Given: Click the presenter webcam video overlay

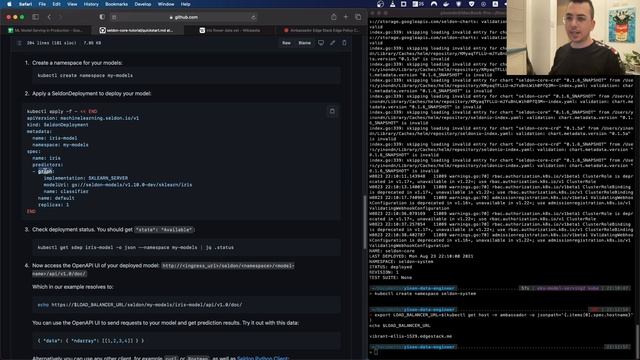Looking at the screenshot, I should [573, 37].
